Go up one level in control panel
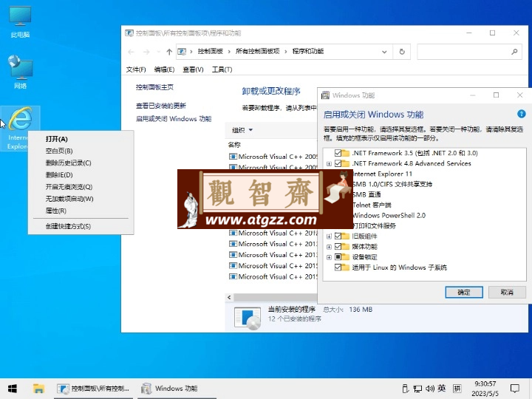Image resolution: width=532 pixels, height=399 pixels. pyautogui.click(x=169, y=52)
